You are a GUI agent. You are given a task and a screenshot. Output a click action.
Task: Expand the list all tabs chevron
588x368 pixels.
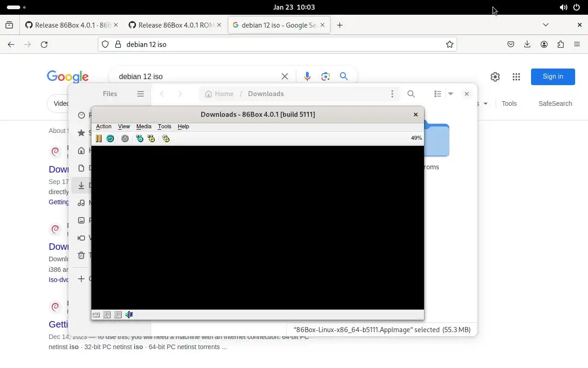pos(546,25)
